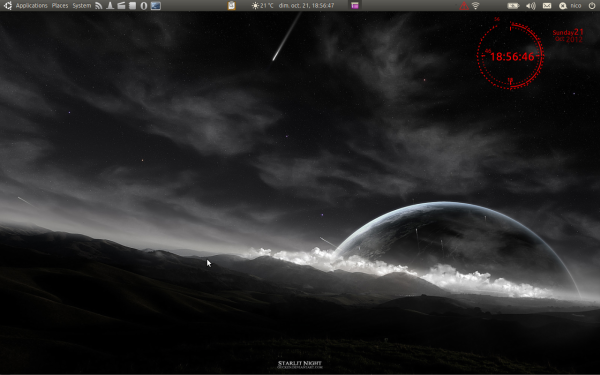Show weather forecast from sun icon
Image resolution: width=600 pixels, height=375 pixels.
tap(255, 5)
